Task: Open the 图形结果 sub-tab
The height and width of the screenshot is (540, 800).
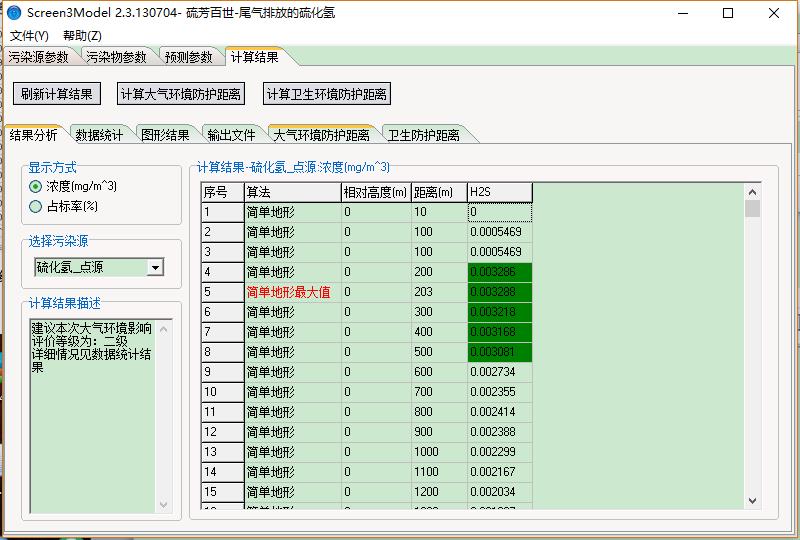Action: point(165,135)
